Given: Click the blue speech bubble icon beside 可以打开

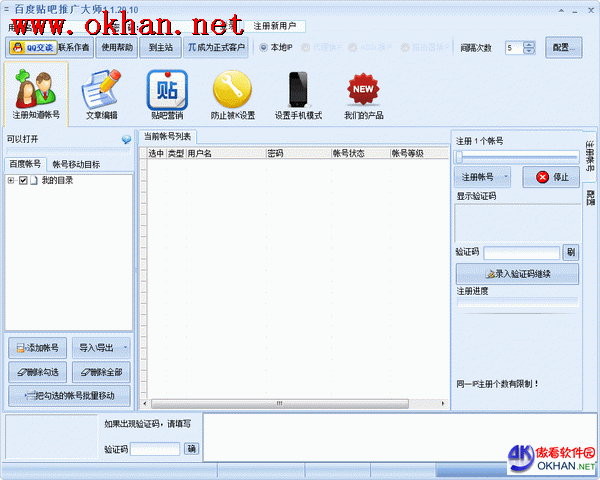Looking at the screenshot, I should point(126,139).
